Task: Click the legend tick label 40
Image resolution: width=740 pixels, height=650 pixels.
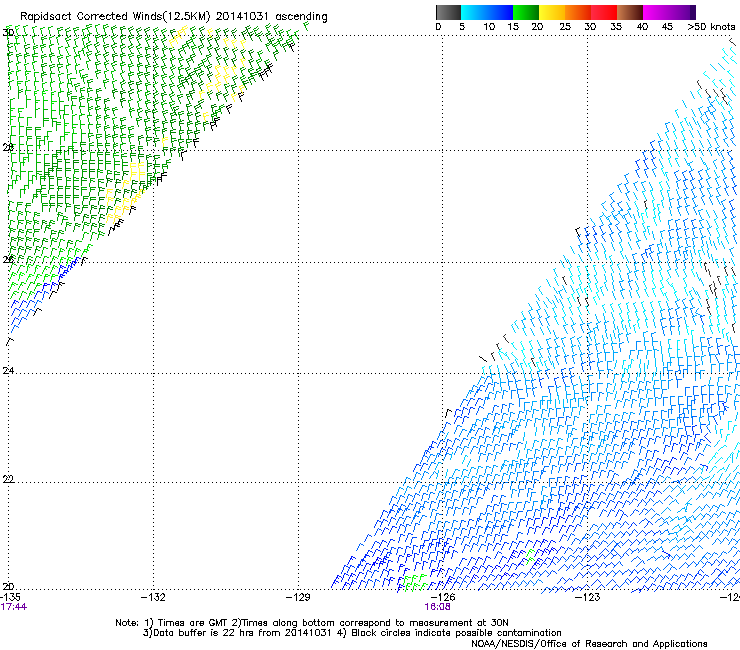Action: (x=642, y=26)
